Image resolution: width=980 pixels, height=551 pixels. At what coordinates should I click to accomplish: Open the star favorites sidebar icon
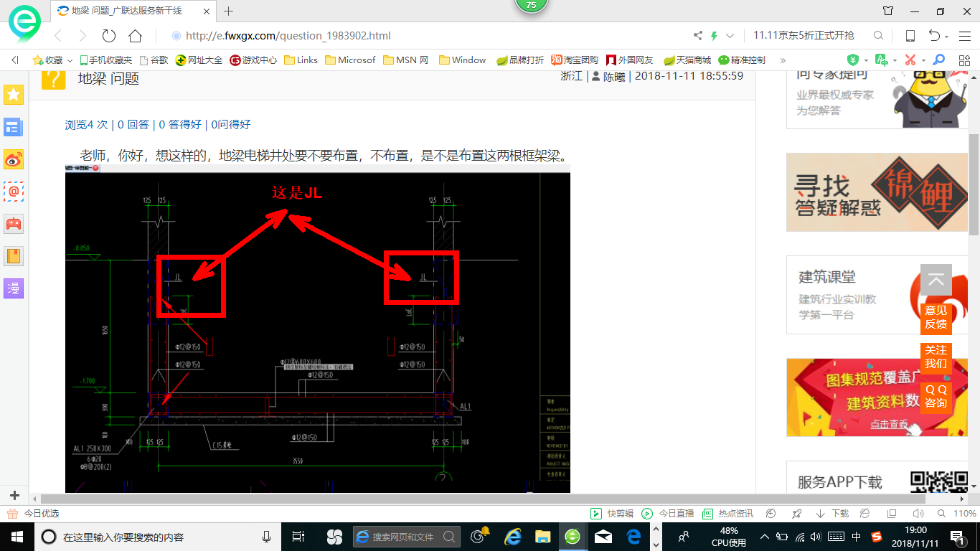click(14, 94)
